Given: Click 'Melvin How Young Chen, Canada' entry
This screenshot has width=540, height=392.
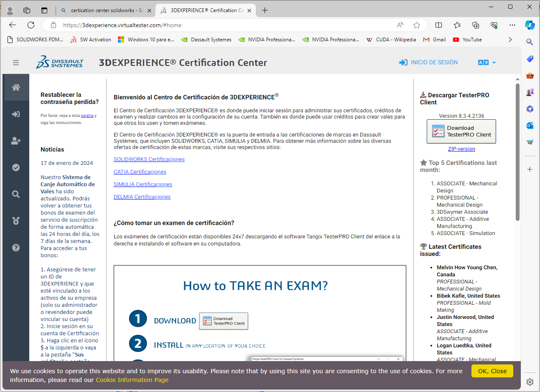Looking at the screenshot, I should click(x=467, y=271).
